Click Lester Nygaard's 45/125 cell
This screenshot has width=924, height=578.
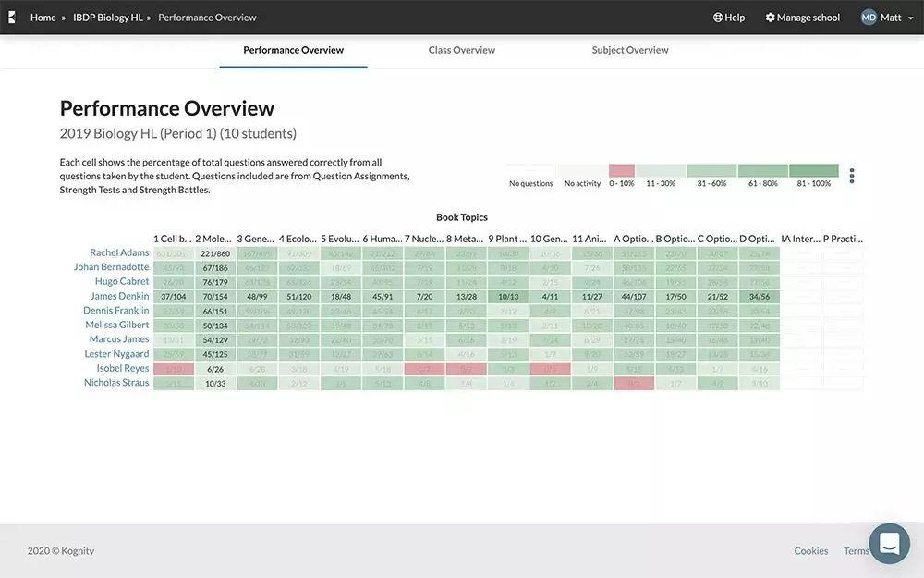pyautogui.click(x=215, y=354)
